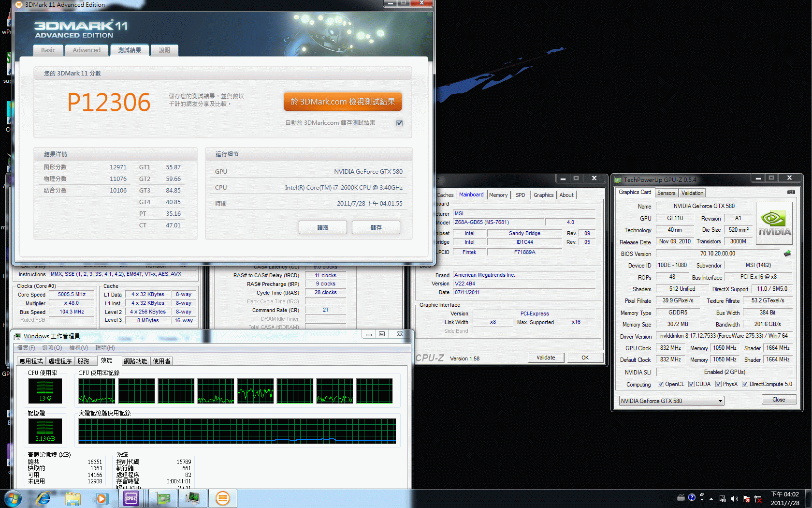Click the GPU-Z title bar icon

pos(618,179)
